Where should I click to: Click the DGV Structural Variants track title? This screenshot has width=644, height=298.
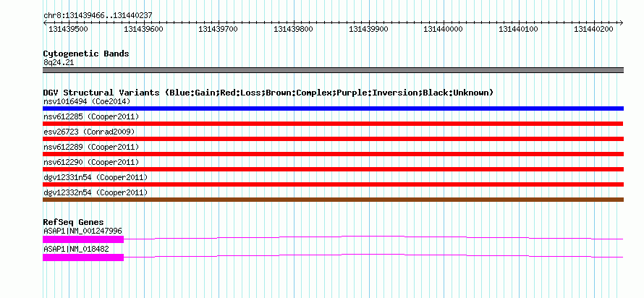tap(268, 93)
